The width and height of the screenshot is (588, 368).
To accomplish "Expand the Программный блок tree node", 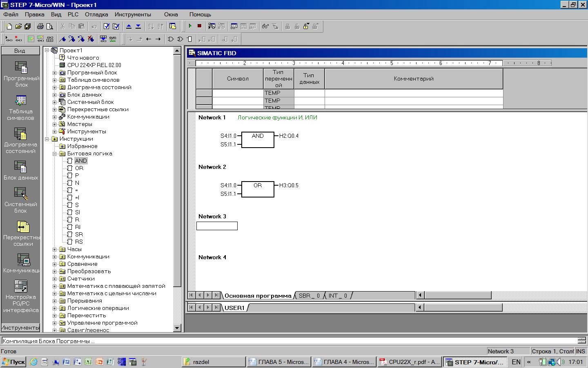I will 55,73.
